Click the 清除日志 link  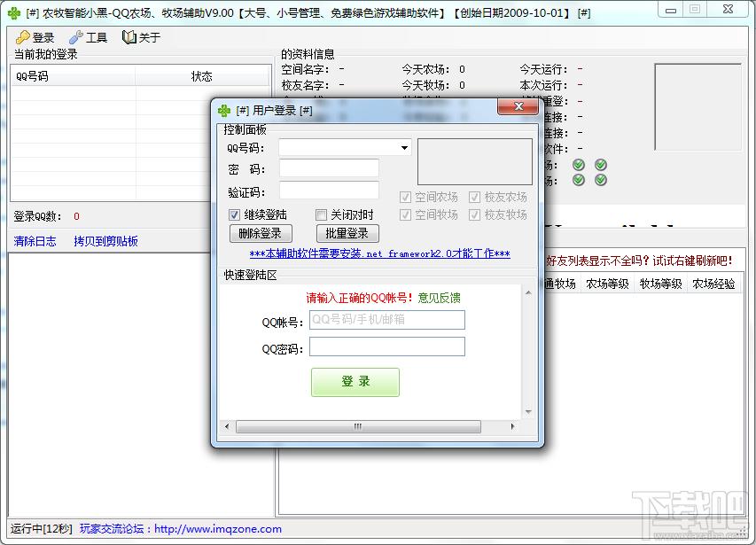pos(35,241)
